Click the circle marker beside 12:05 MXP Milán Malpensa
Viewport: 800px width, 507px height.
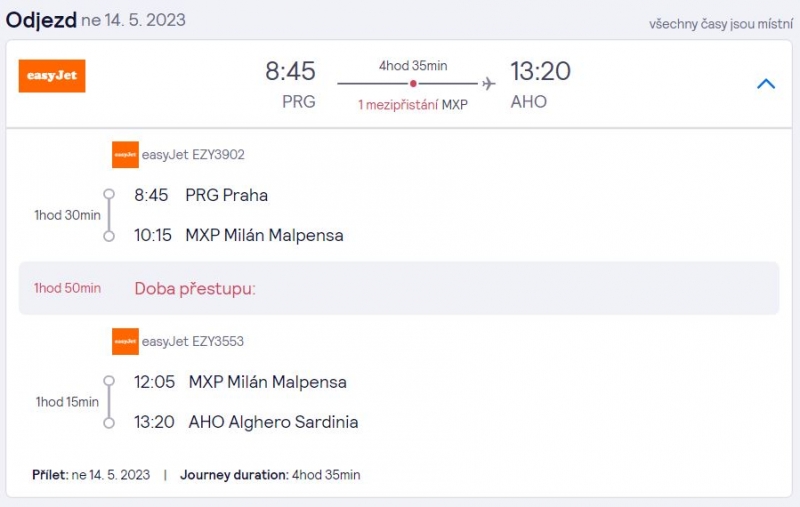109,381
